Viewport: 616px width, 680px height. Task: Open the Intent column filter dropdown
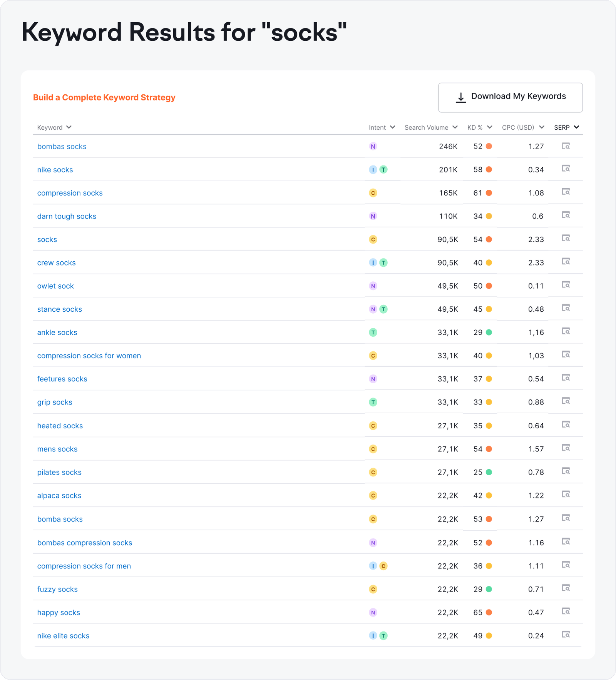click(393, 127)
